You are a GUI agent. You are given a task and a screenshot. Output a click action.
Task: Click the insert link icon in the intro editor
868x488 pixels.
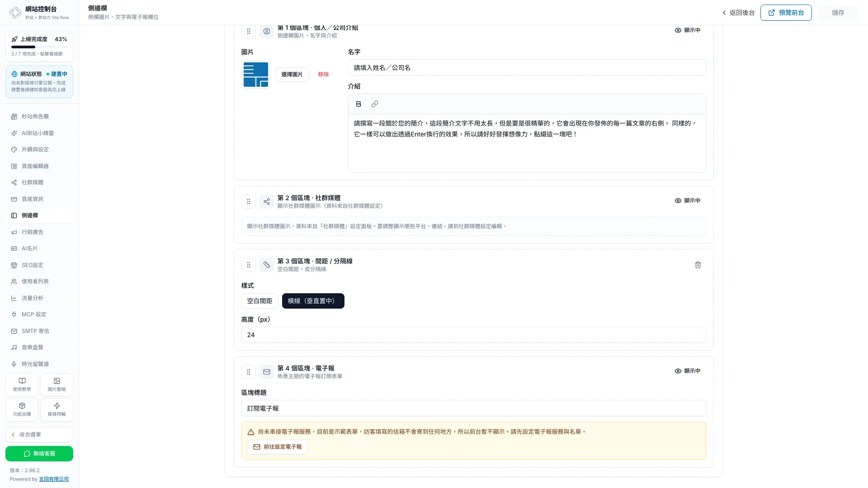(375, 104)
